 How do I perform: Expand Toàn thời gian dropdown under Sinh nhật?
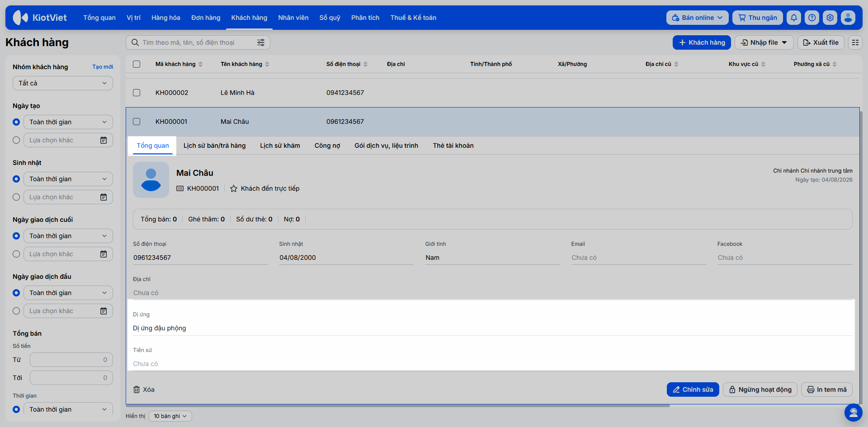pos(68,179)
